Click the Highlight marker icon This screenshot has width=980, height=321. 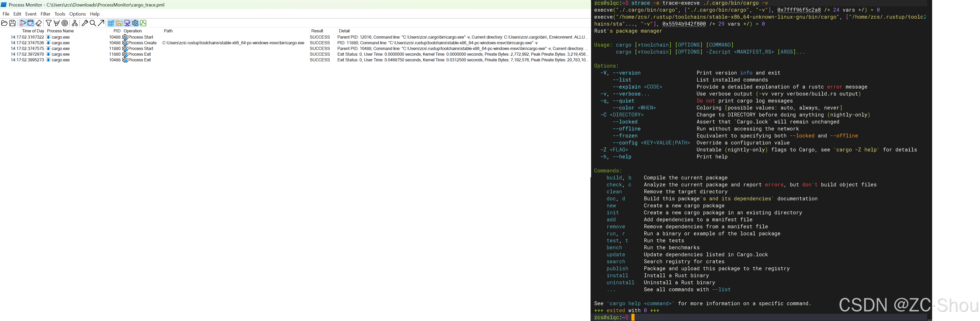pos(57,23)
